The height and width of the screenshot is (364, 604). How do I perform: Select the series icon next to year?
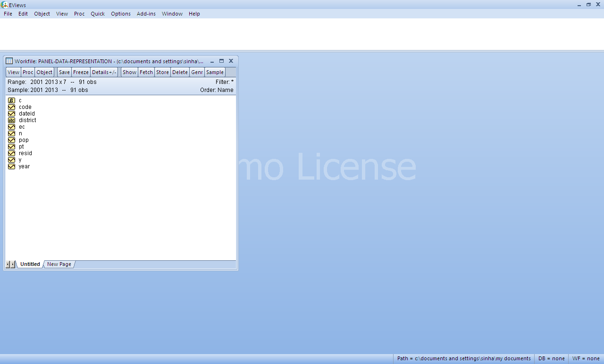tap(12, 166)
